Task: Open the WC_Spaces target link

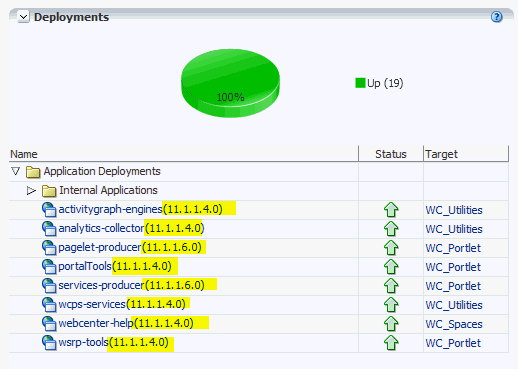Action: 454,324
